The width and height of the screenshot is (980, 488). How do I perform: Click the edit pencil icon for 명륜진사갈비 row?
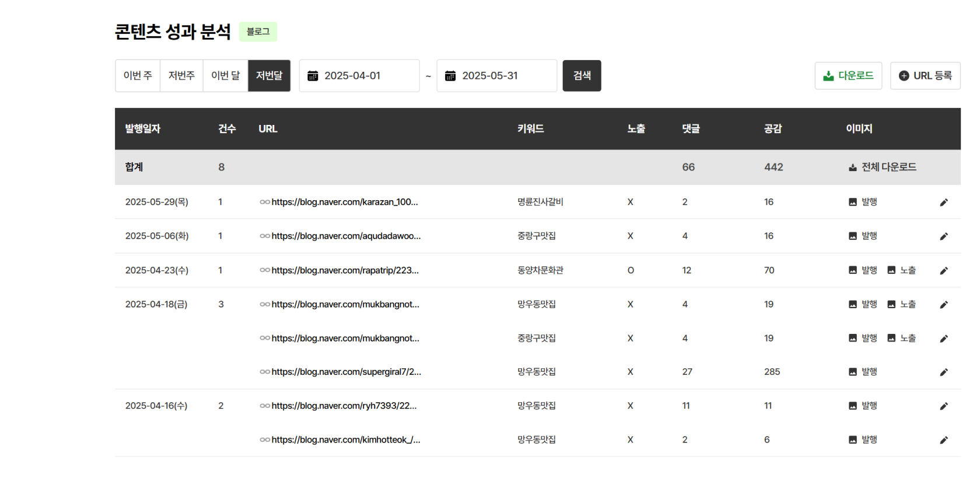(944, 203)
